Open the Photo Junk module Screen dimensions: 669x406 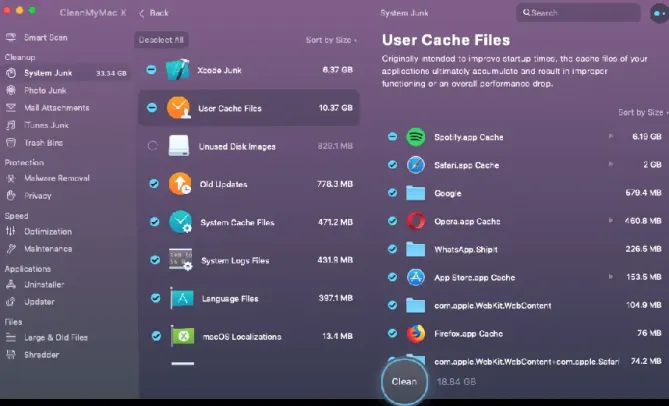(x=66, y=90)
